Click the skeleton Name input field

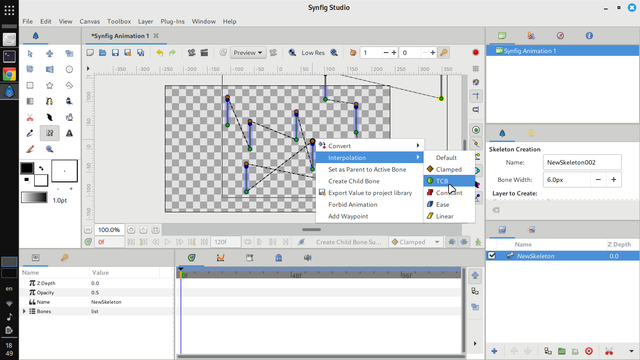582,162
